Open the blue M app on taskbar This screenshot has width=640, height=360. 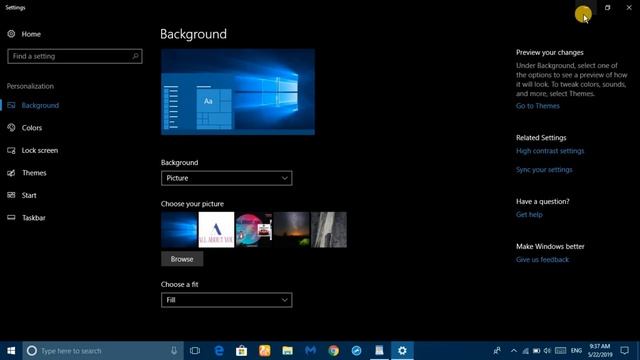310,351
